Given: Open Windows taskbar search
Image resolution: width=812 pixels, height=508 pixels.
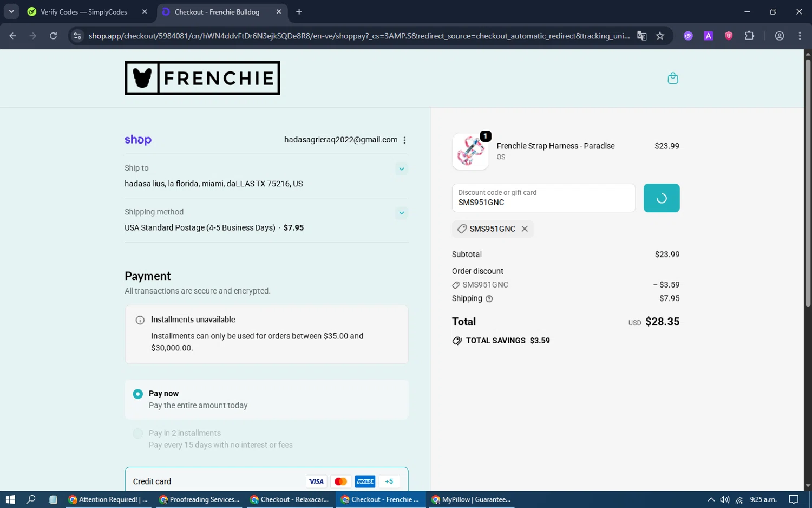Looking at the screenshot, I should point(31,499).
